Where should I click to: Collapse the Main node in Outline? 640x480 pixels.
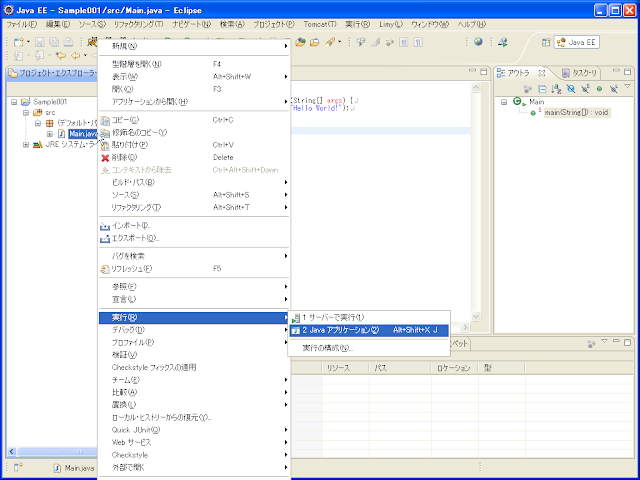504,102
